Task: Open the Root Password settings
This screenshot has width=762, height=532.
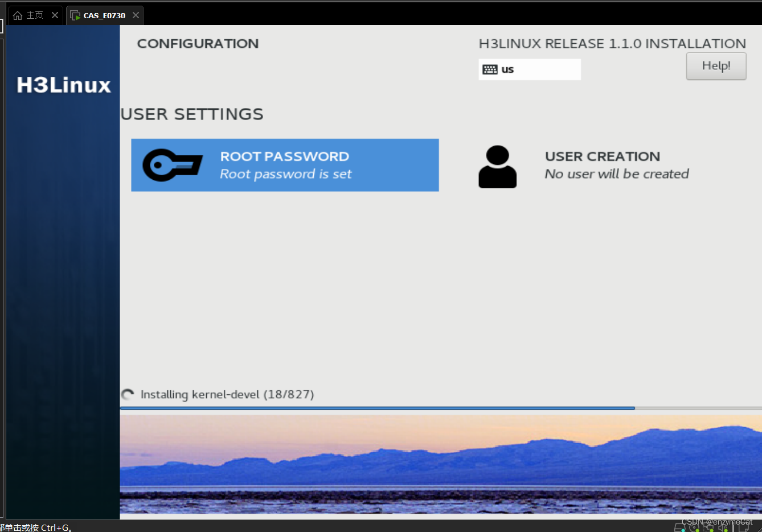Action: point(285,165)
